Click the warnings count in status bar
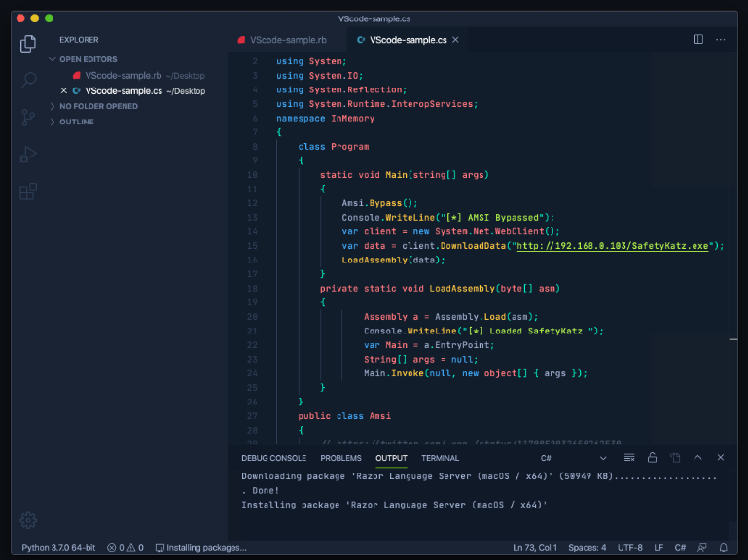This screenshot has height=560, width=748. pyautogui.click(x=135, y=548)
